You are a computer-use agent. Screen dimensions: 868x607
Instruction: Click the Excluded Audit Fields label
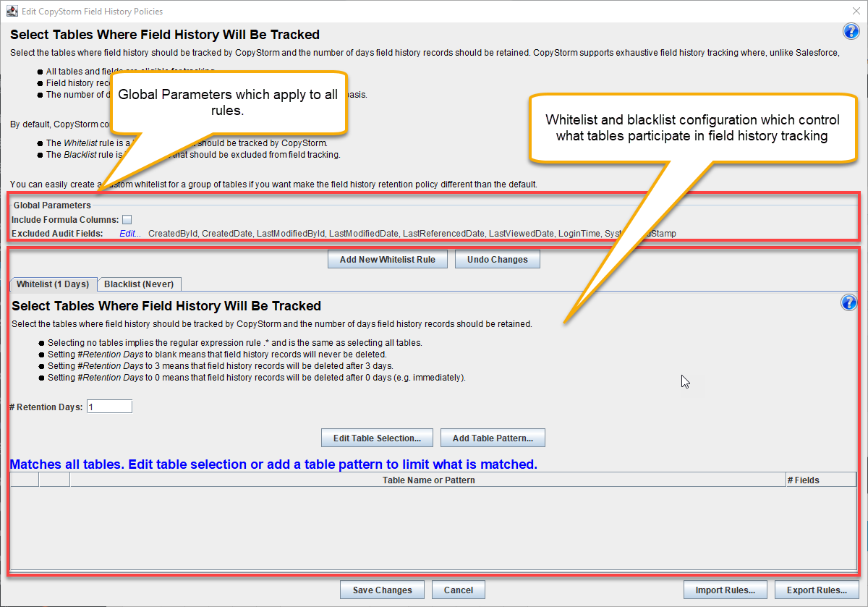click(57, 233)
